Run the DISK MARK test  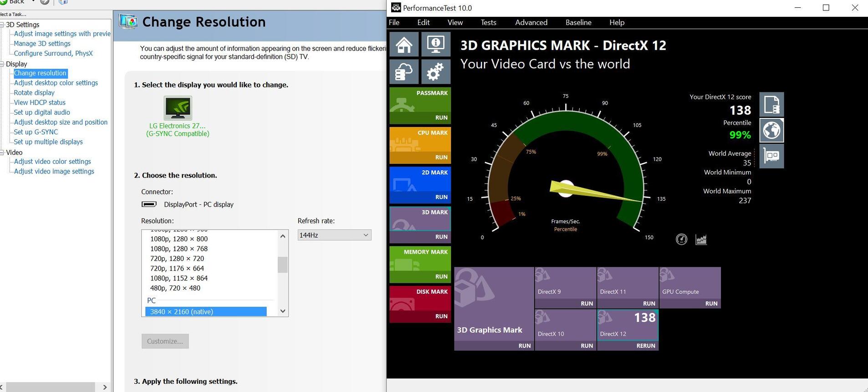coord(441,316)
